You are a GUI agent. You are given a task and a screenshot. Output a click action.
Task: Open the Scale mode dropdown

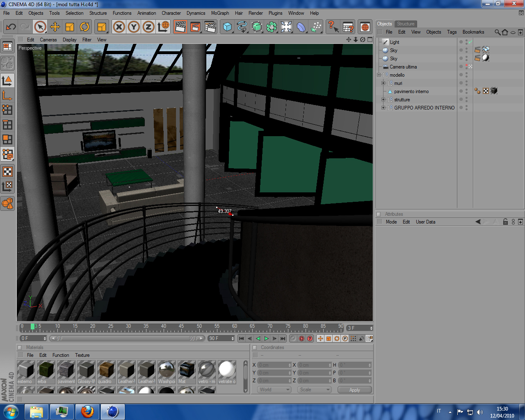pyautogui.click(x=314, y=390)
